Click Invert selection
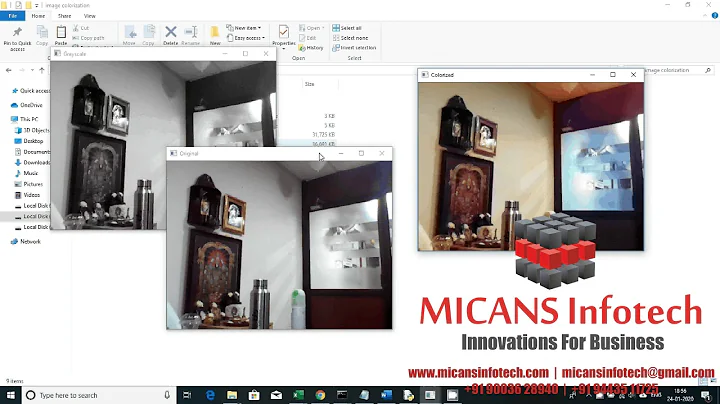The width and height of the screenshot is (720, 404). tap(354, 48)
